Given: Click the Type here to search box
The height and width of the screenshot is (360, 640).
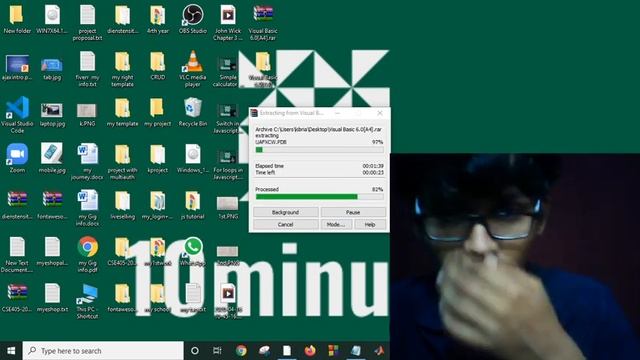Looking at the screenshot, I should click(103, 351).
